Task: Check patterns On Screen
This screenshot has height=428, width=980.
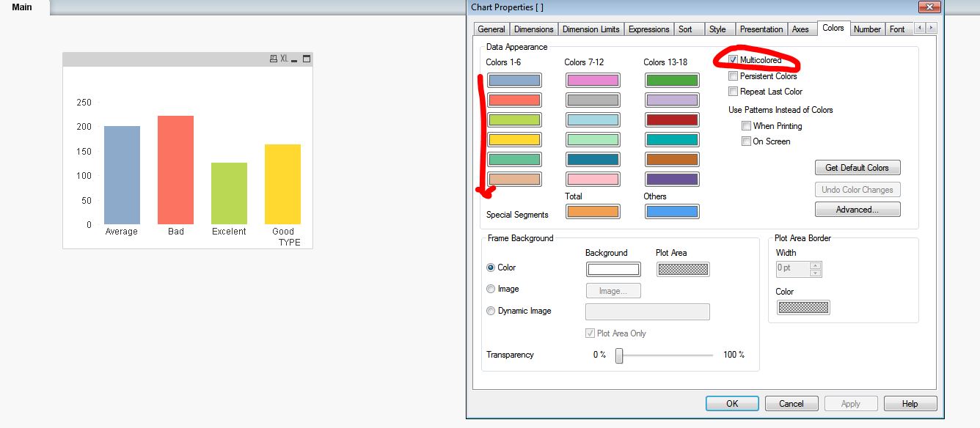Action: 746,141
